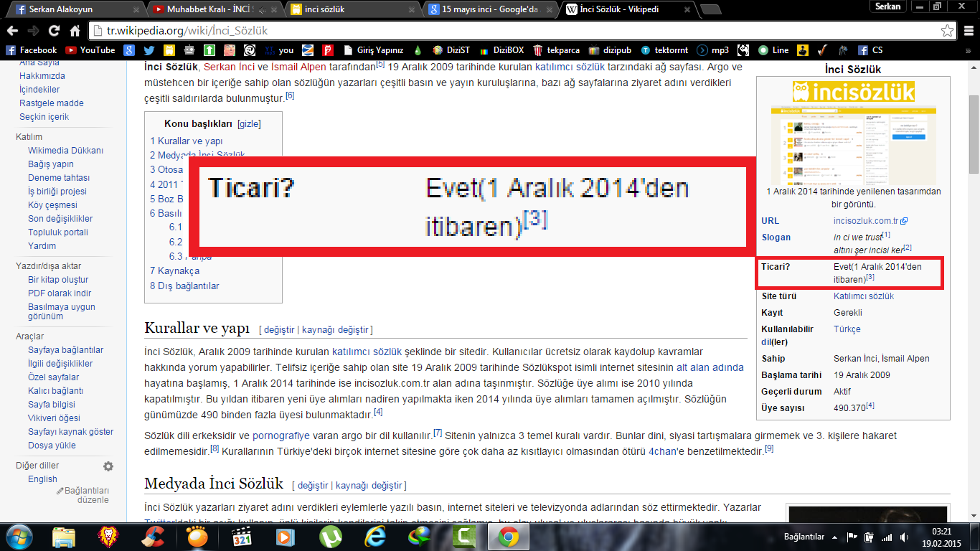Open the browser home page icon
The width and height of the screenshot is (980, 551).
(x=75, y=31)
